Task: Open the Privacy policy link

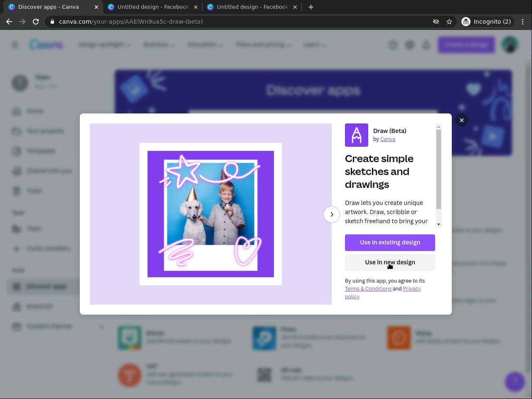Action: coord(383,293)
